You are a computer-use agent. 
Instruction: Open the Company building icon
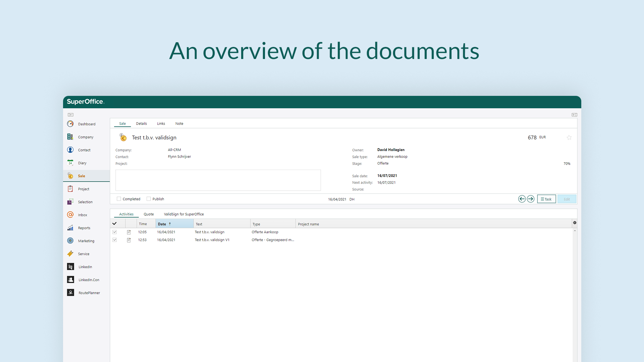coord(70,137)
